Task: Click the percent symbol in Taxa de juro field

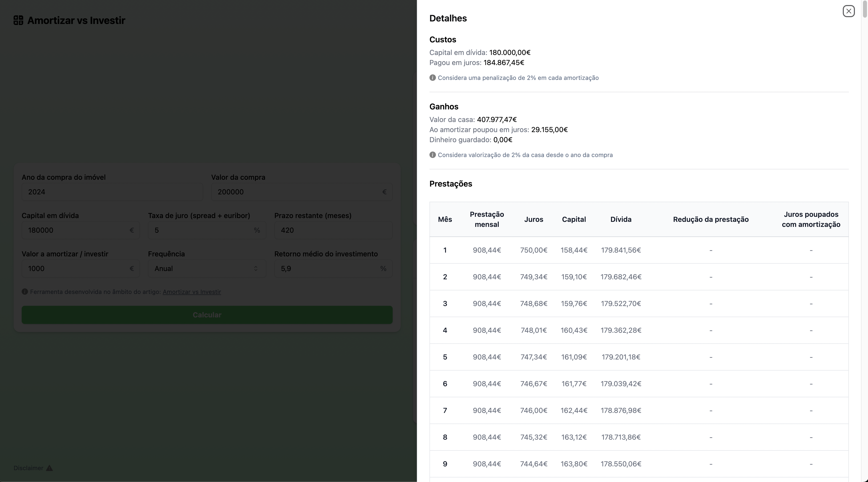Action: click(x=257, y=230)
